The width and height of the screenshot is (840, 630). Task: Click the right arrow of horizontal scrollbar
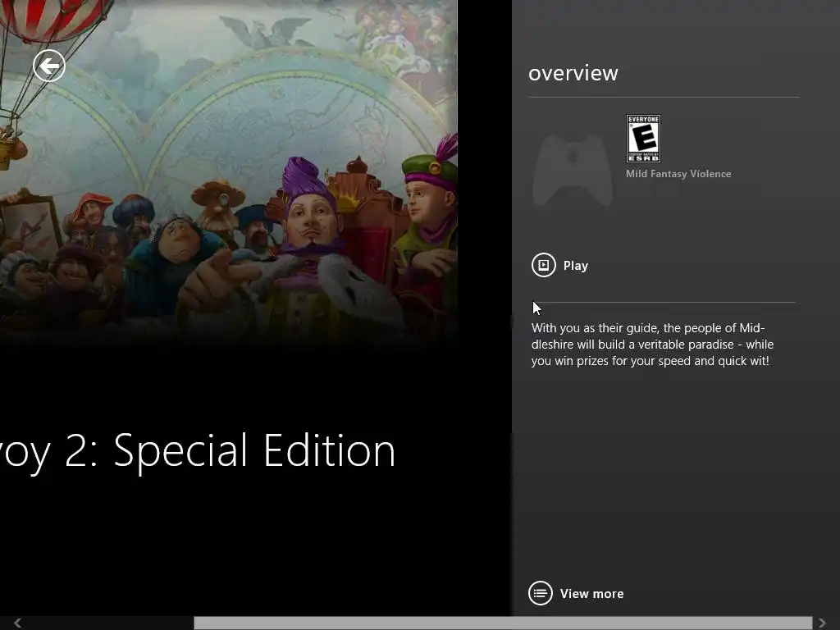pos(822,623)
